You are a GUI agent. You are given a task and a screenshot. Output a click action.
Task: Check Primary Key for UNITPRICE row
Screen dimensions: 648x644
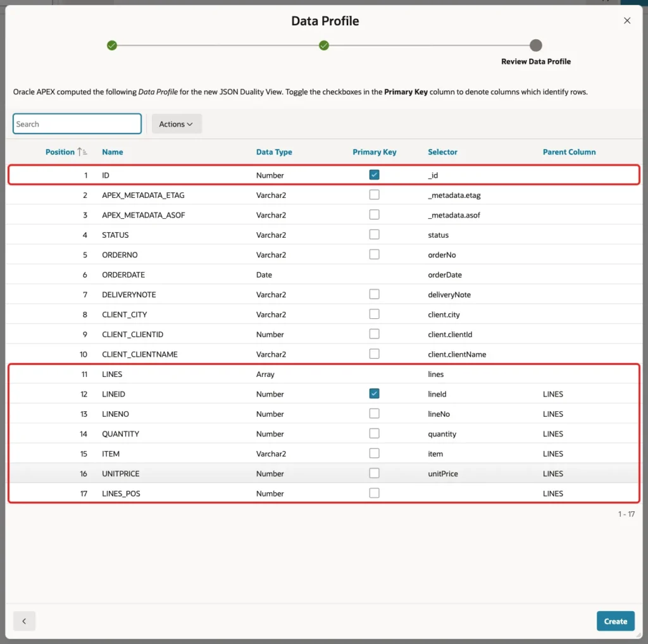374,473
